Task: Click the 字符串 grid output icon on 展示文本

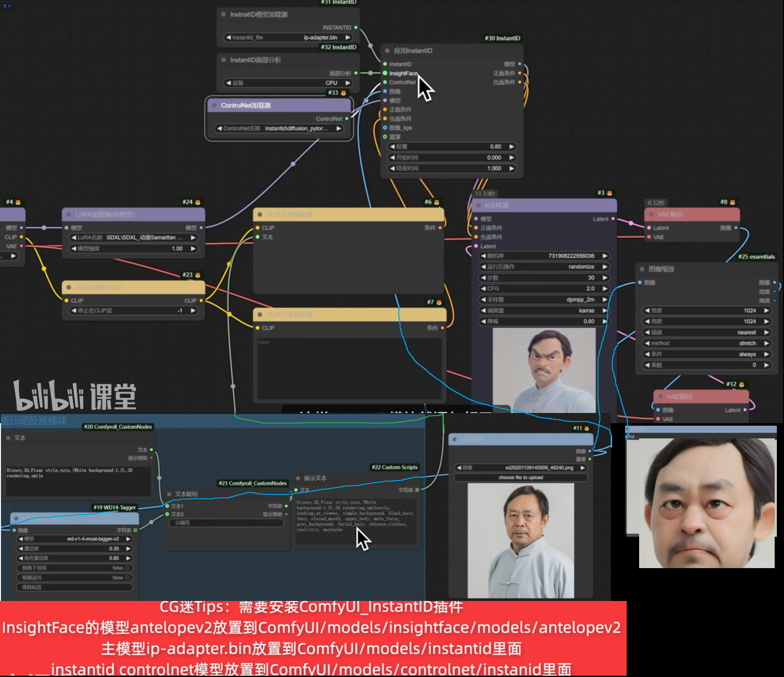Action: tap(417, 490)
